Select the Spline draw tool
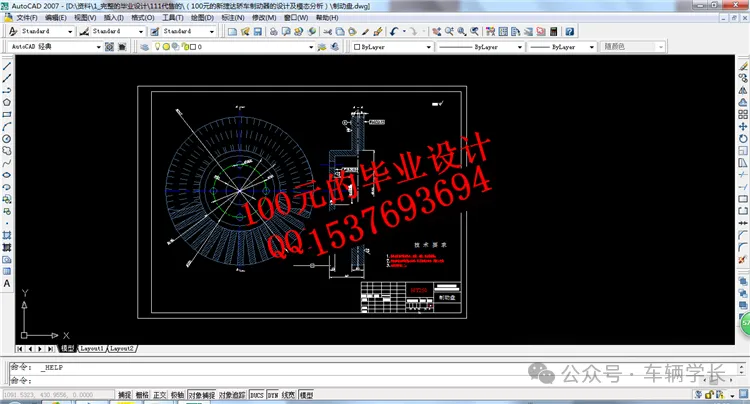Screen dimensions: 750x404 7,163
